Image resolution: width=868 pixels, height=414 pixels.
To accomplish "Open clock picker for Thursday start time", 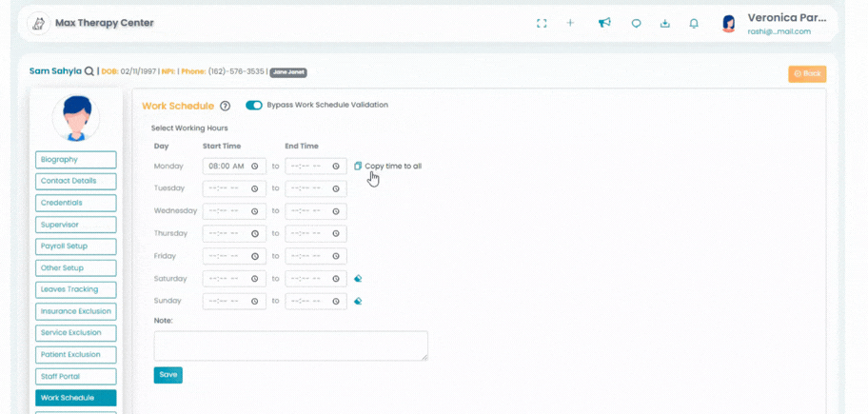I will [x=255, y=233].
